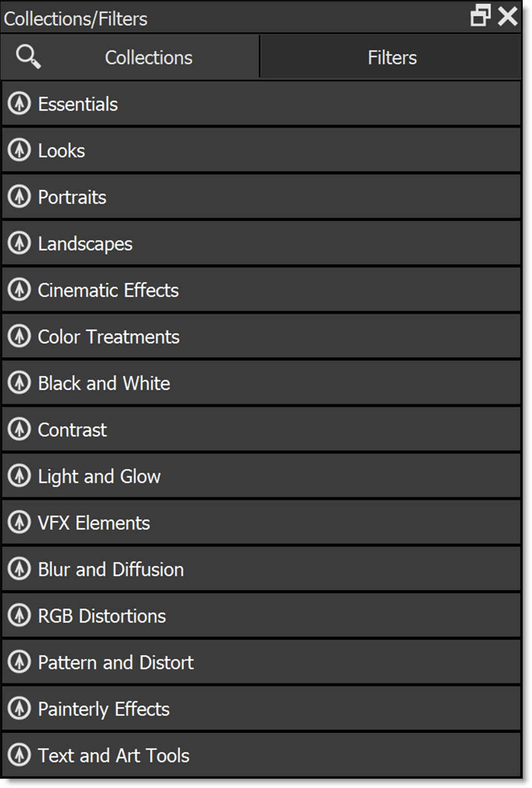Click the icon beside Landscapes
The image size is (532, 788).
(x=20, y=244)
